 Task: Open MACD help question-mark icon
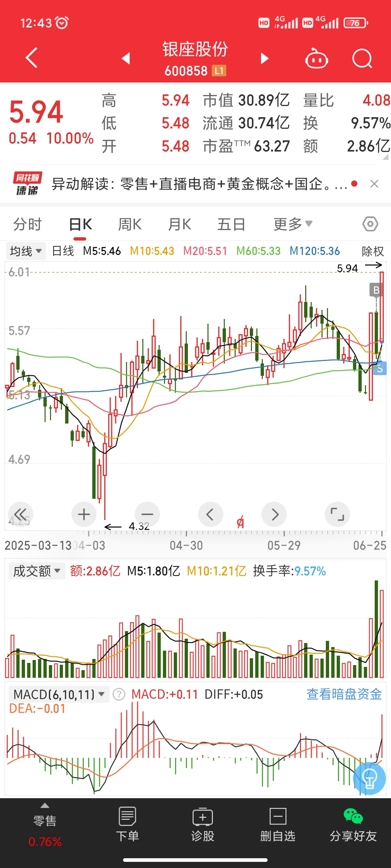(119, 694)
